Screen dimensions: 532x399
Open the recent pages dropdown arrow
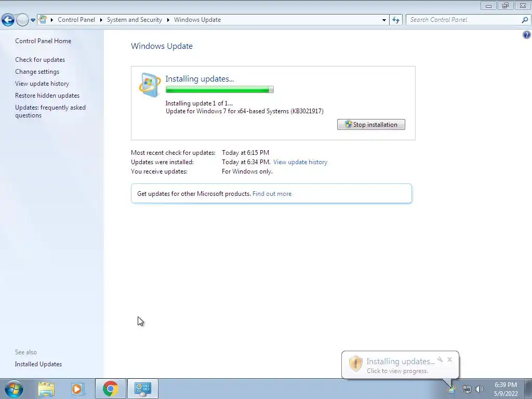(x=33, y=20)
